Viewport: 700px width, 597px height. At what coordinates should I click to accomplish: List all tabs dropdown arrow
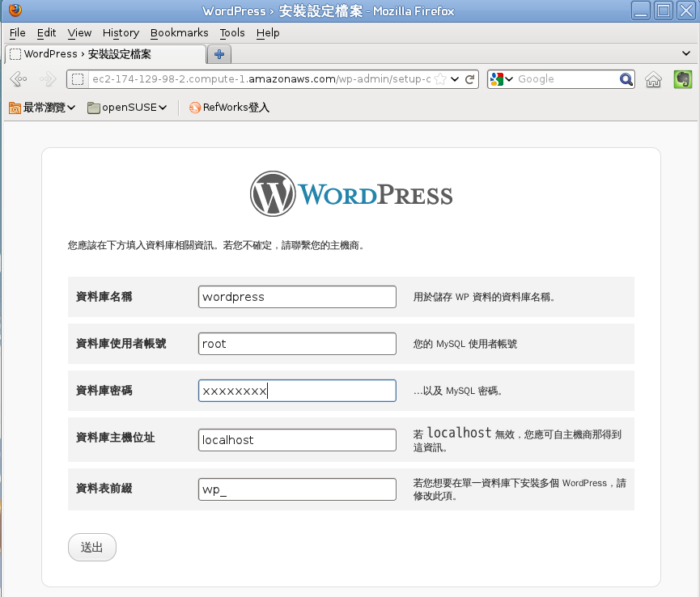pyautogui.click(x=686, y=53)
